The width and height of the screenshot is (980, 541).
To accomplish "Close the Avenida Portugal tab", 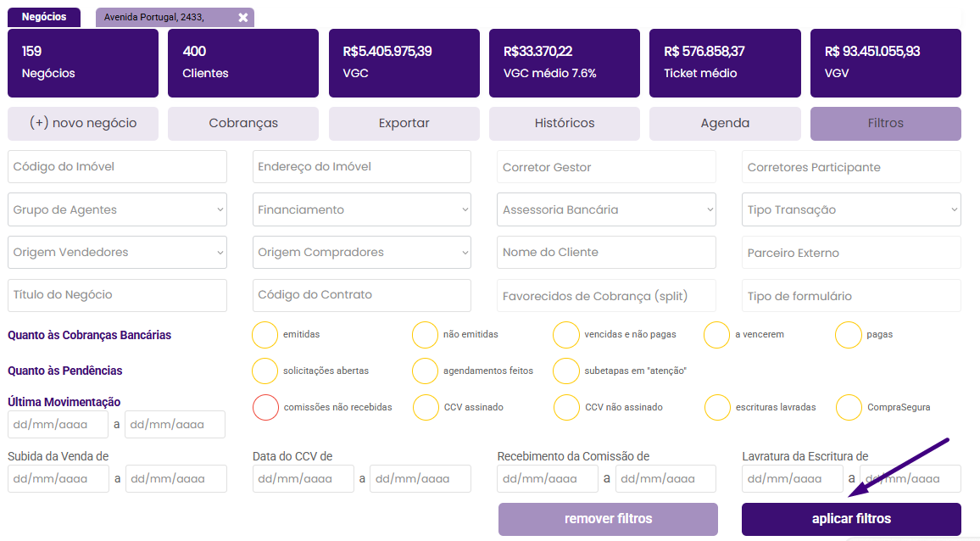I will tap(243, 17).
